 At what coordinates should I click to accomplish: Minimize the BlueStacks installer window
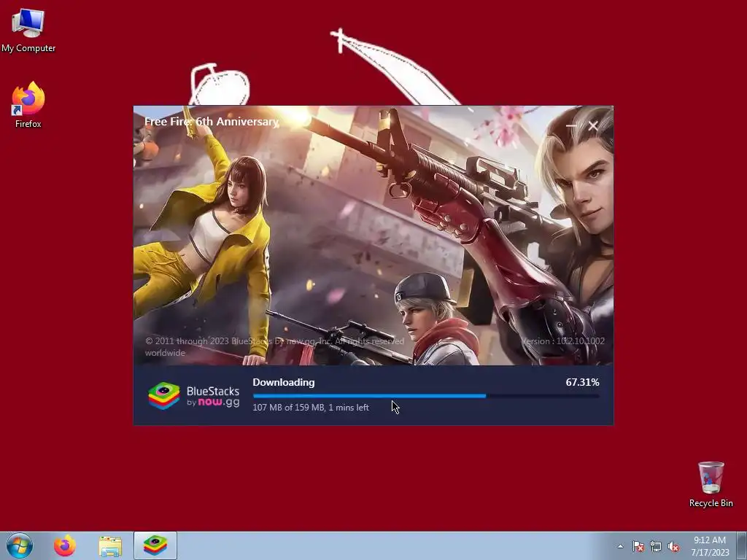571,125
